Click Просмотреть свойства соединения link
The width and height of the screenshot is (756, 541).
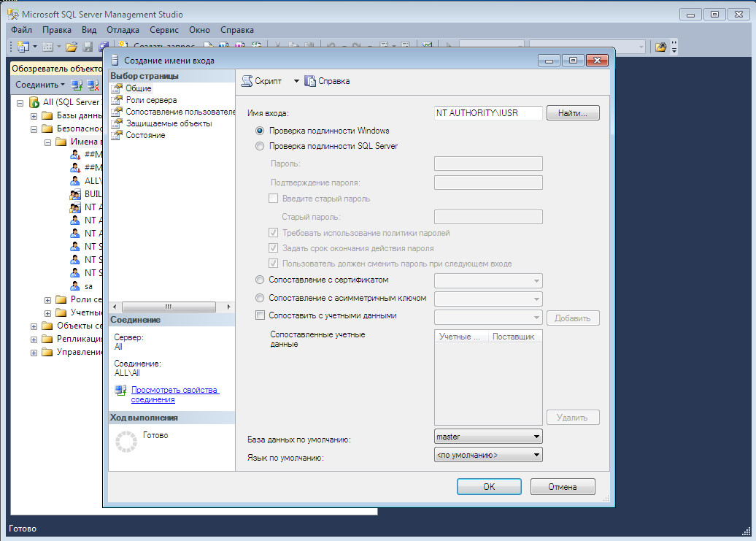pos(175,394)
